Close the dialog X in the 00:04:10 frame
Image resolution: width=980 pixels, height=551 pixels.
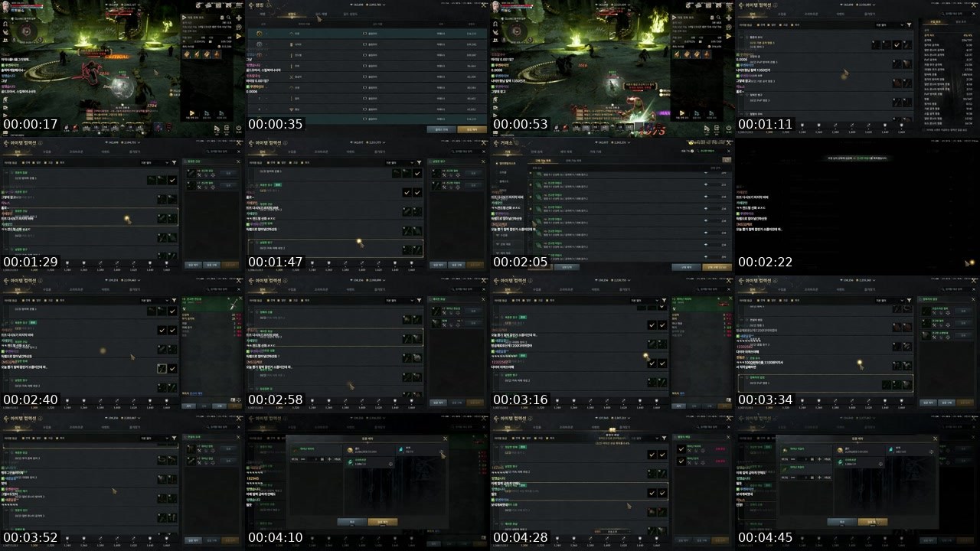[446, 439]
